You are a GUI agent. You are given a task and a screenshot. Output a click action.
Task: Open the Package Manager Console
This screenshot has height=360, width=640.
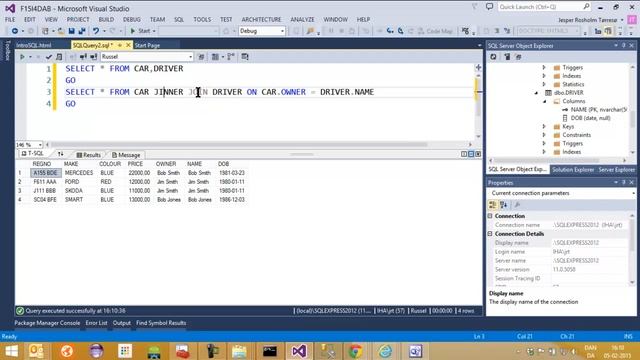pyautogui.click(x=47, y=323)
